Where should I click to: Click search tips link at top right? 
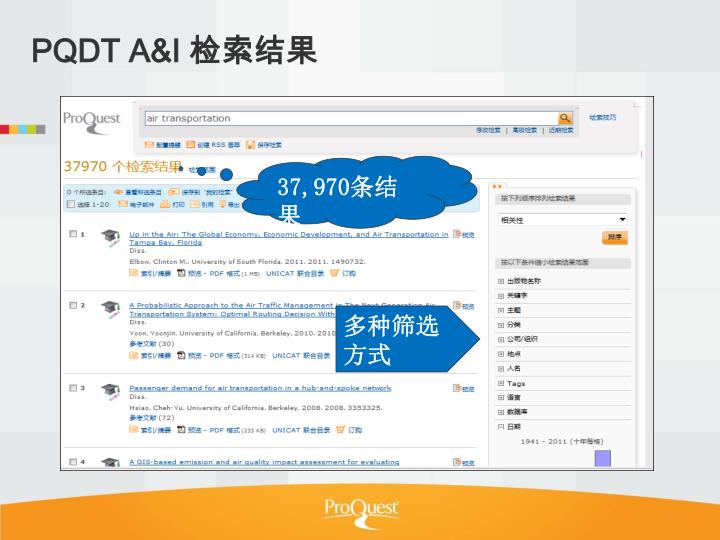[602, 118]
